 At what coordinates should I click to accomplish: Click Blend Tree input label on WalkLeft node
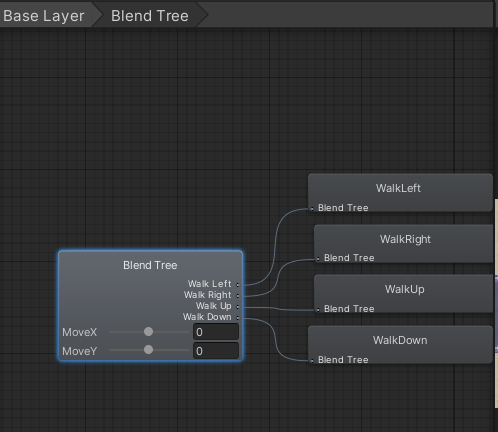[343, 208]
